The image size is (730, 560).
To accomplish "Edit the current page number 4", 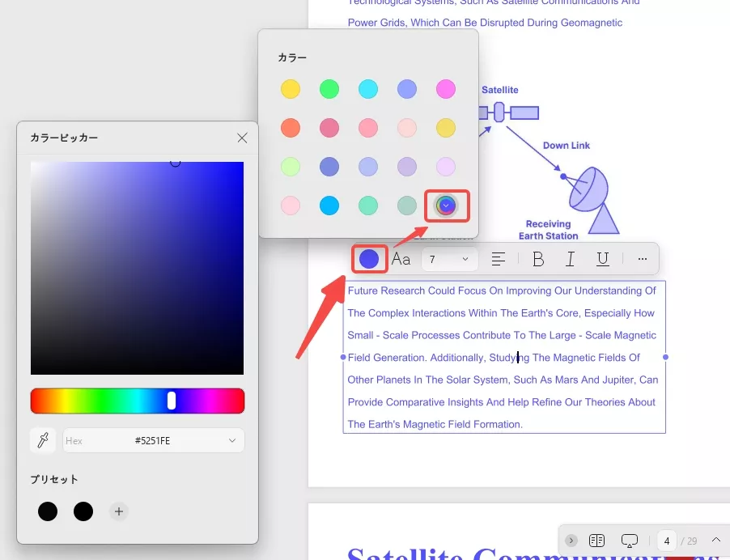I will click(667, 541).
